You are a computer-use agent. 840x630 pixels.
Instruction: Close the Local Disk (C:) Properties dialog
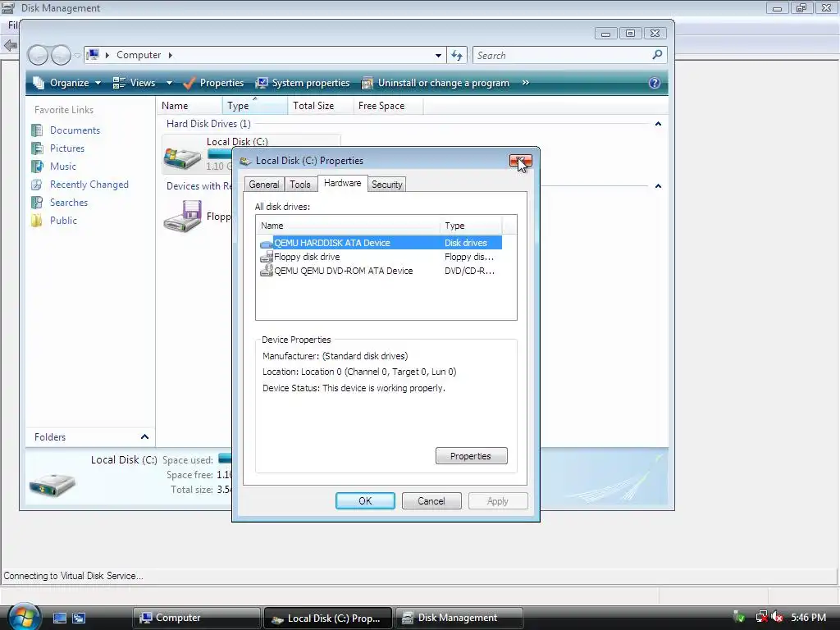(x=521, y=161)
